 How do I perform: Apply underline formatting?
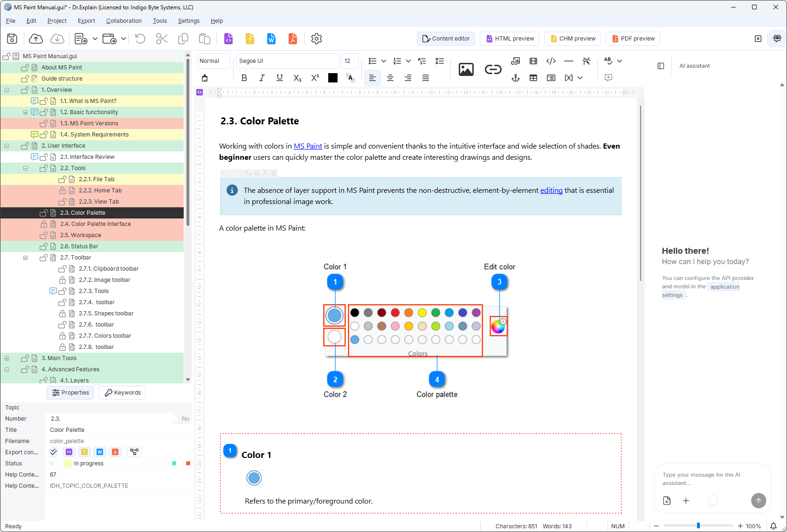280,78
